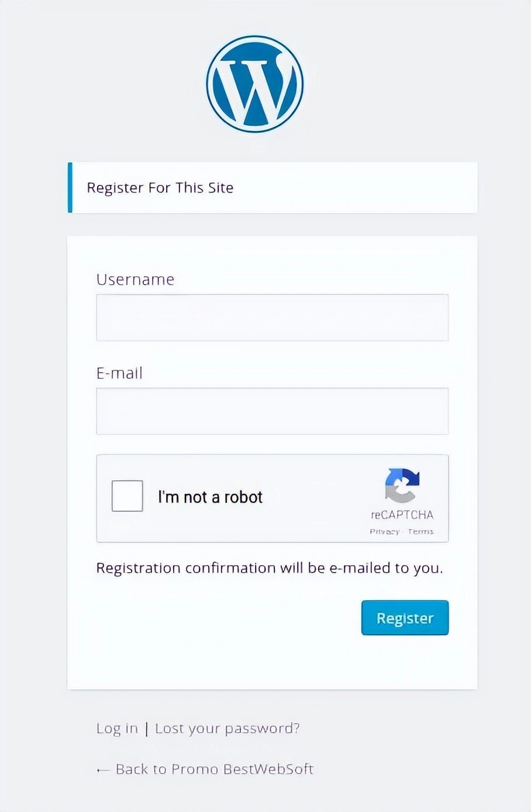531x812 pixels.
Task: Click the reCAPTCHA arrows logo
Action: [402, 485]
